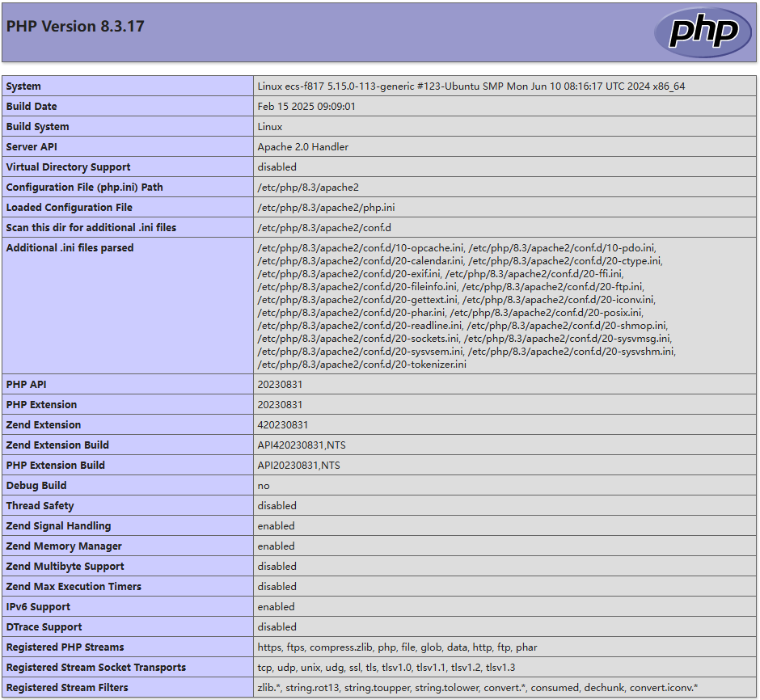Select the IPv6 Support enabled value
Screen dimensions: 760x700
tap(277, 607)
